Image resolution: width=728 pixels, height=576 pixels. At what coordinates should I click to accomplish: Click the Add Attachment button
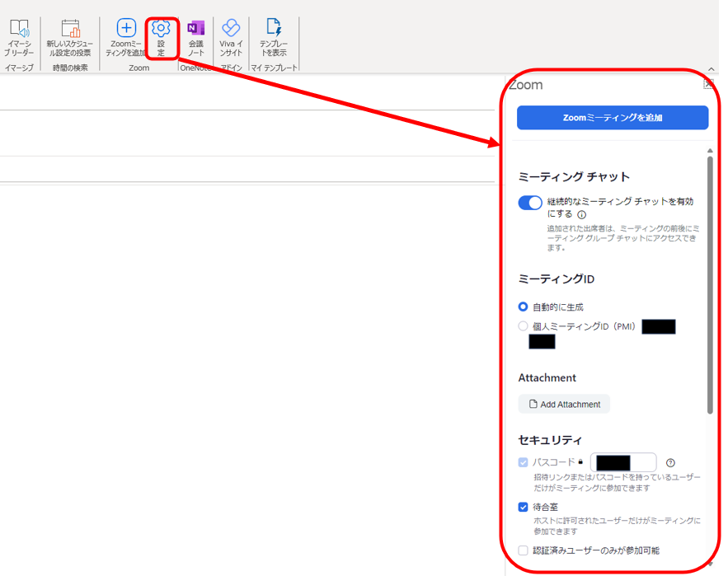[x=564, y=405]
